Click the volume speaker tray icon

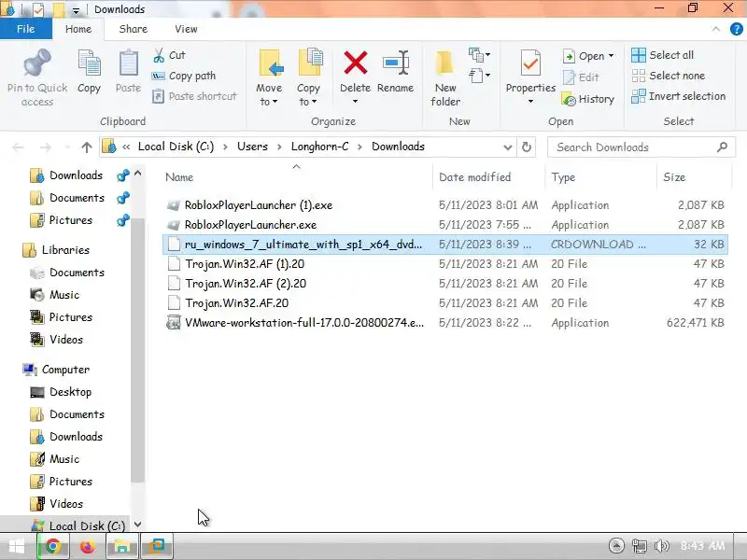[x=662, y=546]
